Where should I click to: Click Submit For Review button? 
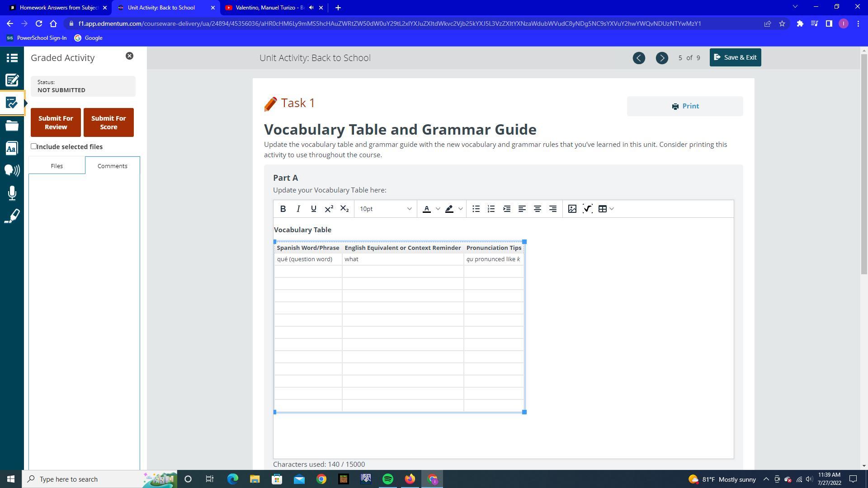click(56, 122)
